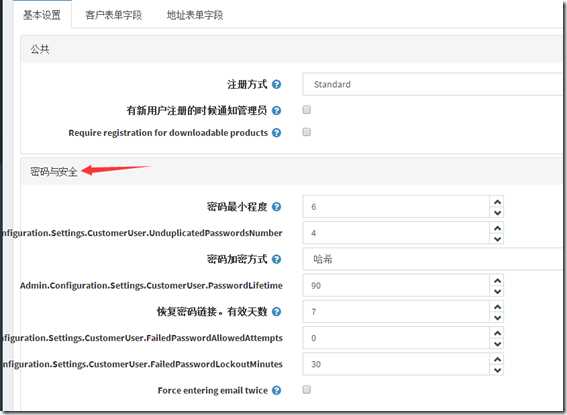Show help for 恢复密码链接。有效天数

coord(276,312)
